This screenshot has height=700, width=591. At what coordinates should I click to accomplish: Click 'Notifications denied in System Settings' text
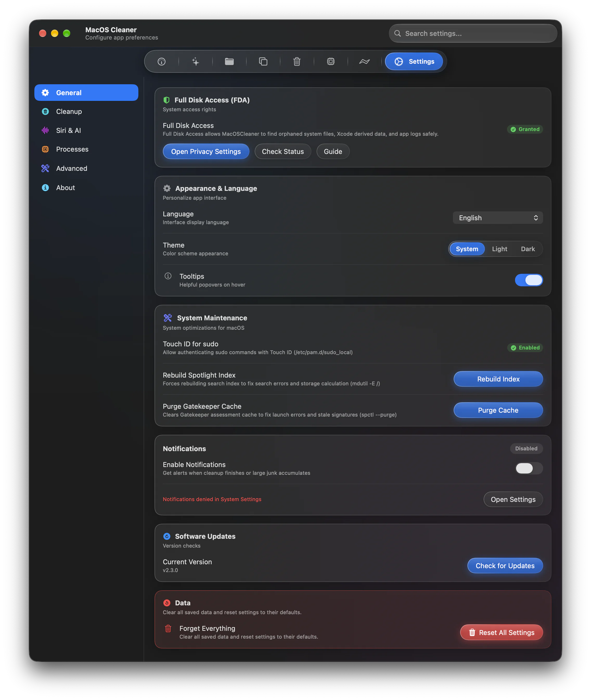click(x=212, y=499)
